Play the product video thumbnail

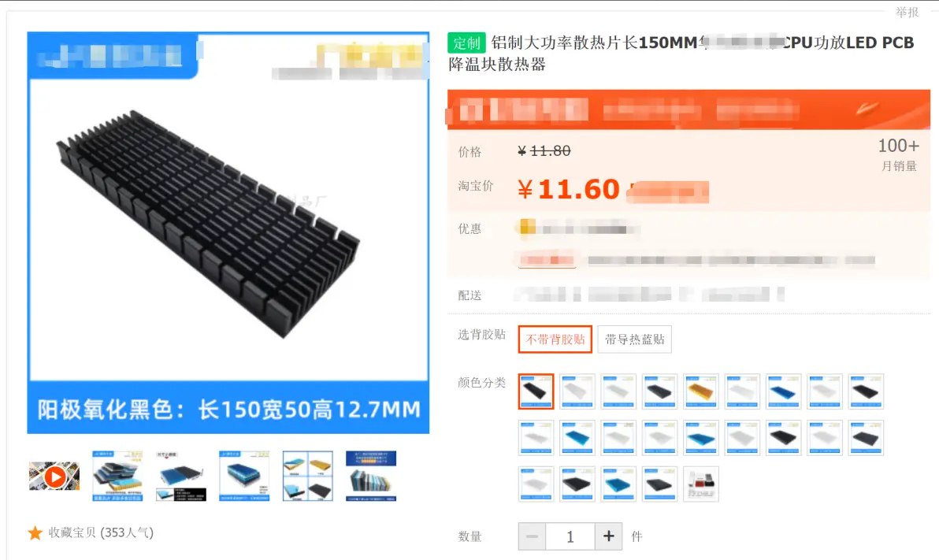coord(54,477)
